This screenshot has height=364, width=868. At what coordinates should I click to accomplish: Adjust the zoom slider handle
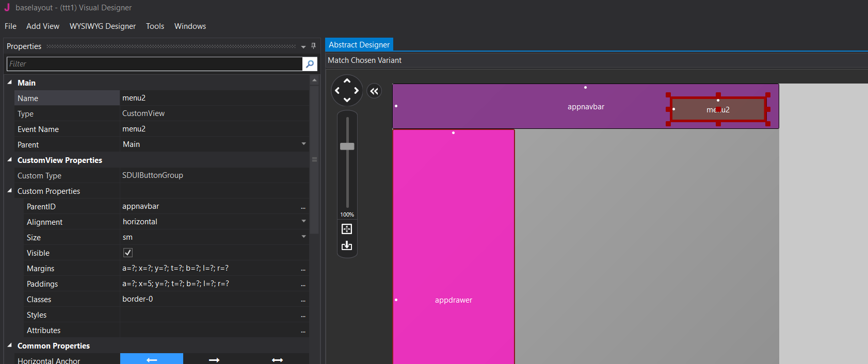click(x=347, y=146)
